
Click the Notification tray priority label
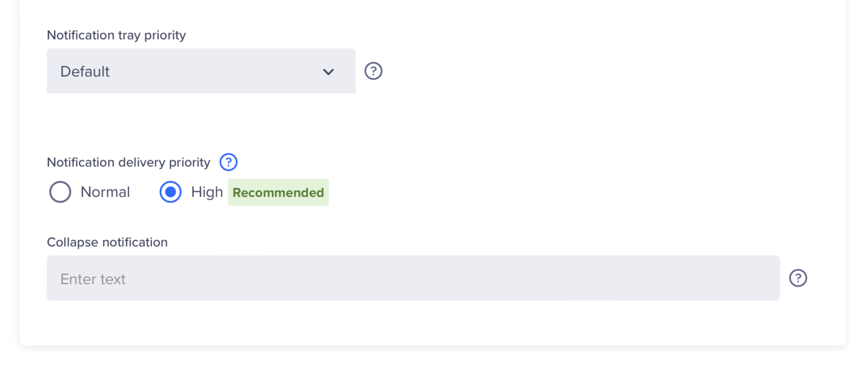click(x=116, y=34)
